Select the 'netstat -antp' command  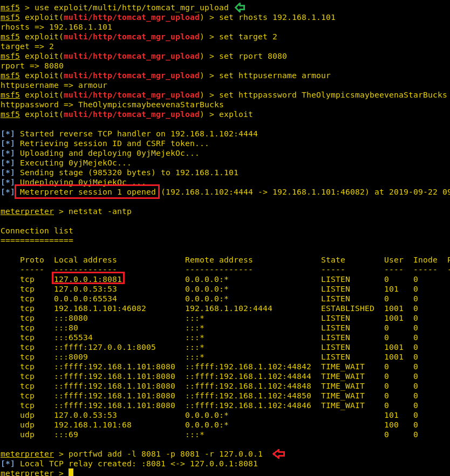[x=100, y=212]
